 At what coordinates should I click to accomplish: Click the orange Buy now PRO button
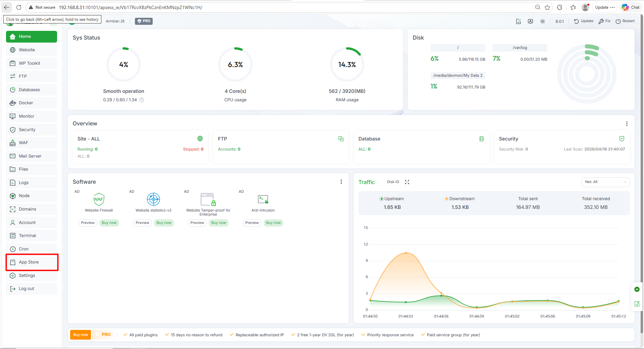(x=81, y=335)
